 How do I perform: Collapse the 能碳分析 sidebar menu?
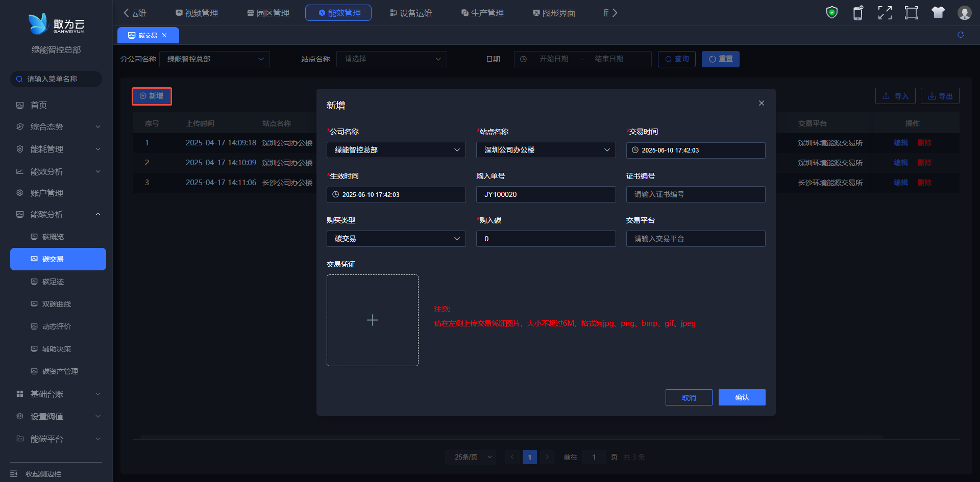(x=58, y=214)
